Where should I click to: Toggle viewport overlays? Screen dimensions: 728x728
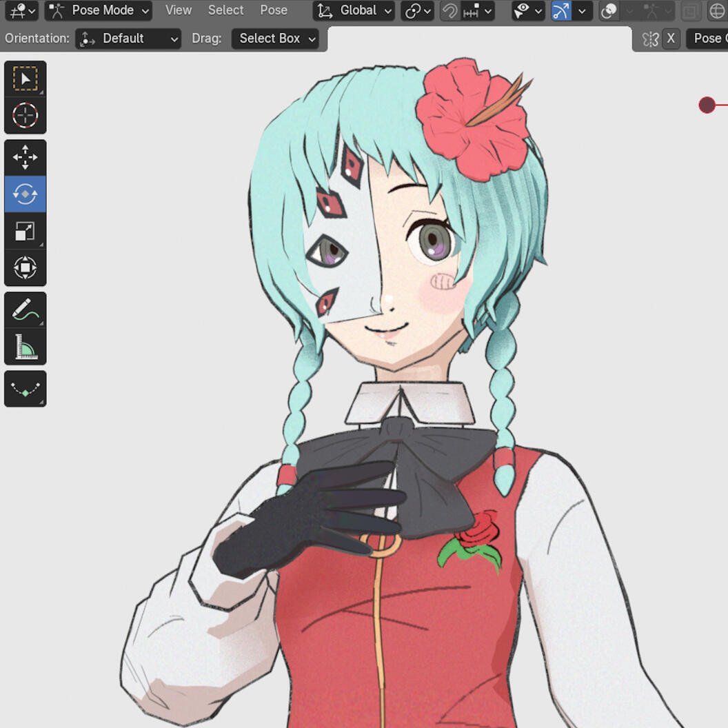(609, 10)
